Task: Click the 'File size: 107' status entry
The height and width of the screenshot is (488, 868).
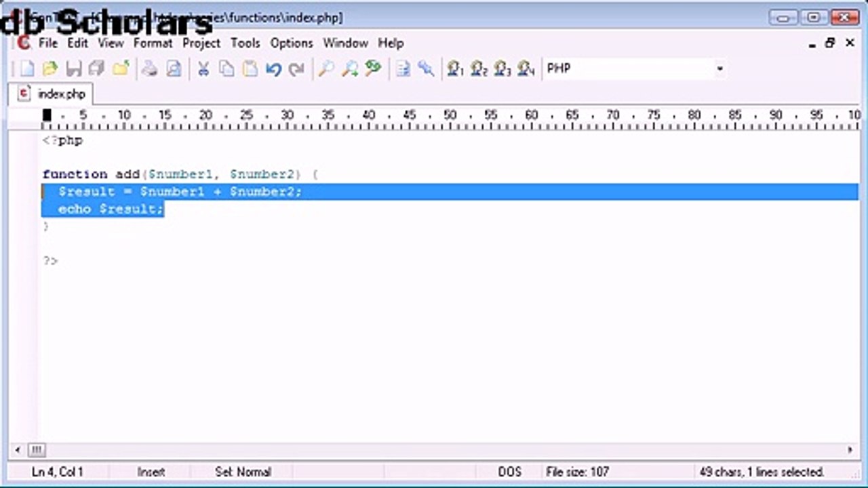Action: (578, 472)
